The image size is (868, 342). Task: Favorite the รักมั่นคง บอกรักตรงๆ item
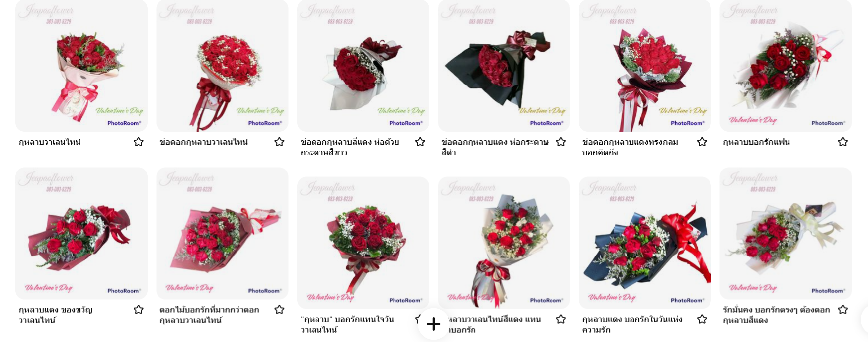click(843, 310)
